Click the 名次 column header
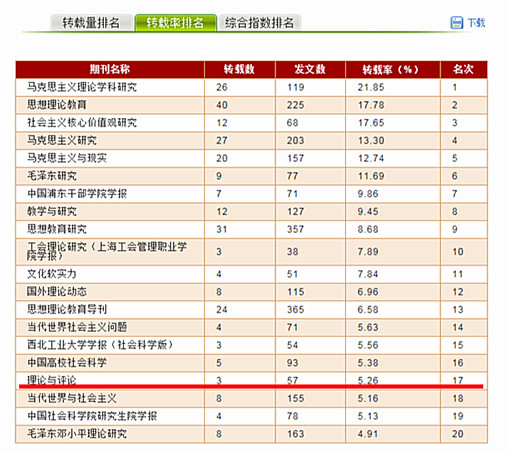Image resolution: width=509 pixels, height=453 pixels. 464,69
